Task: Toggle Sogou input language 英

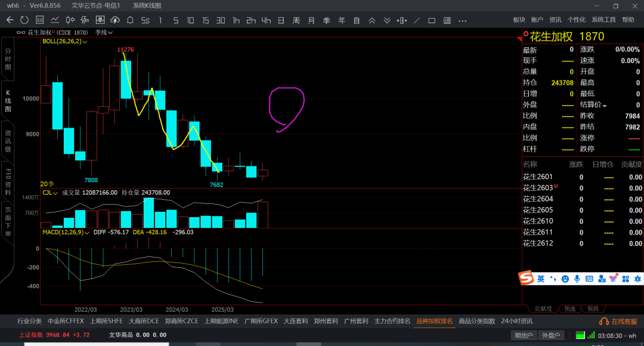Action: 540,279
